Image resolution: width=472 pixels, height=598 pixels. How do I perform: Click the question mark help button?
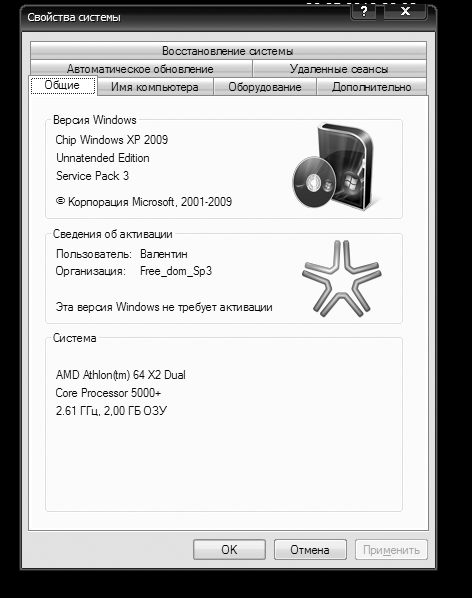point(363,11)
